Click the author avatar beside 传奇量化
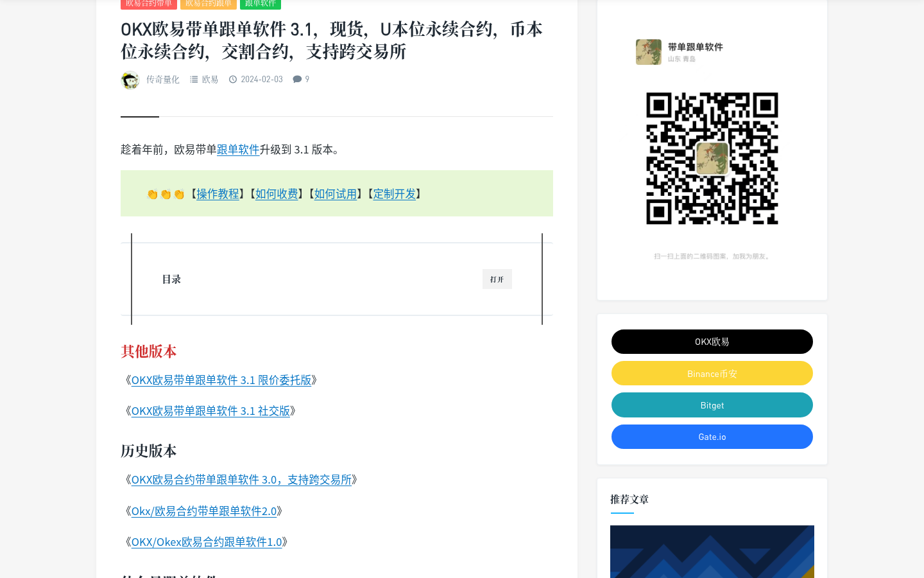The width and height of the screenshot is (924, 578). (130, 80)
